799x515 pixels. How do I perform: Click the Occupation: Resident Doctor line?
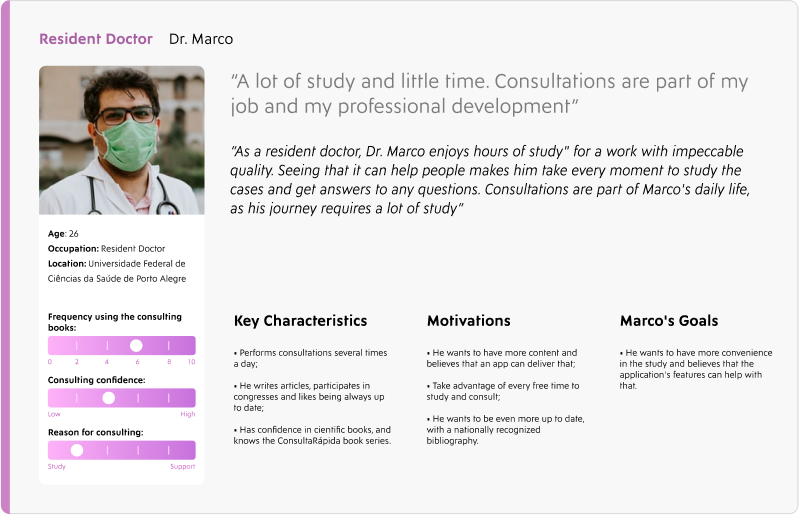[x=106, y=249]
